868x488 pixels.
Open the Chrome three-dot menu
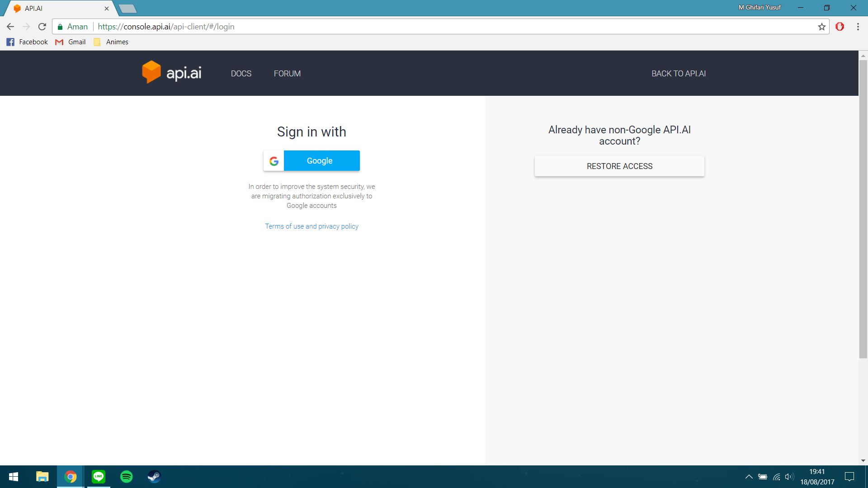point(858,27)
